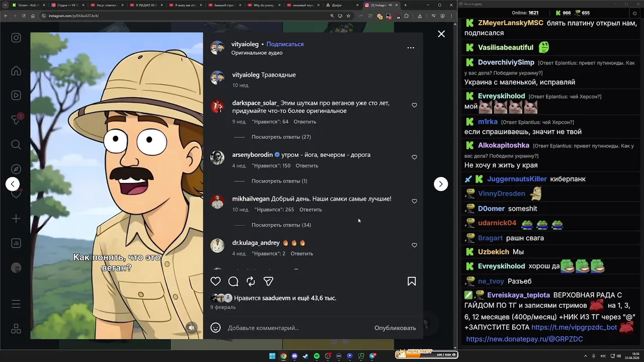Screen dimensions: 644x362
Task: Focus the add comment input field
Action: pyautogui.click(x=297, y=328)
